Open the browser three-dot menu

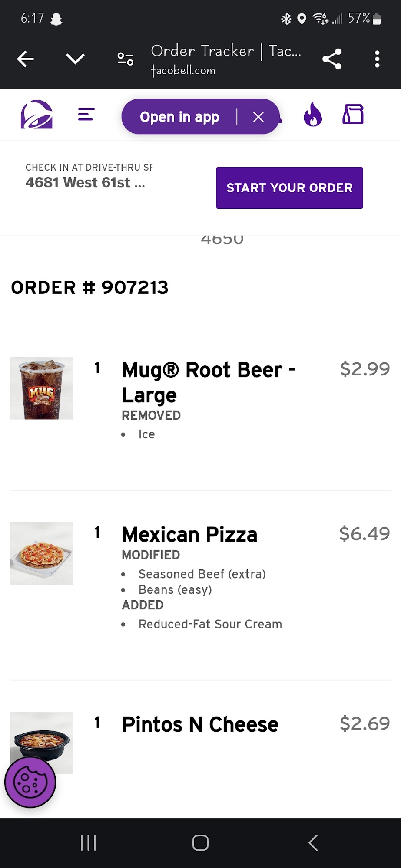[x=377, y=59]
